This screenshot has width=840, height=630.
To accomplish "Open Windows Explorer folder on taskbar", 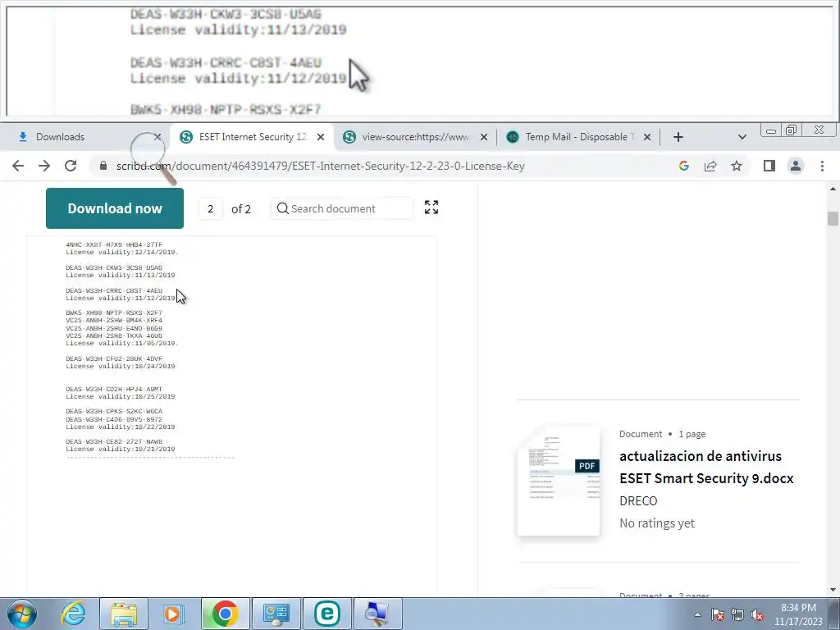I will [x=124, y=614].
